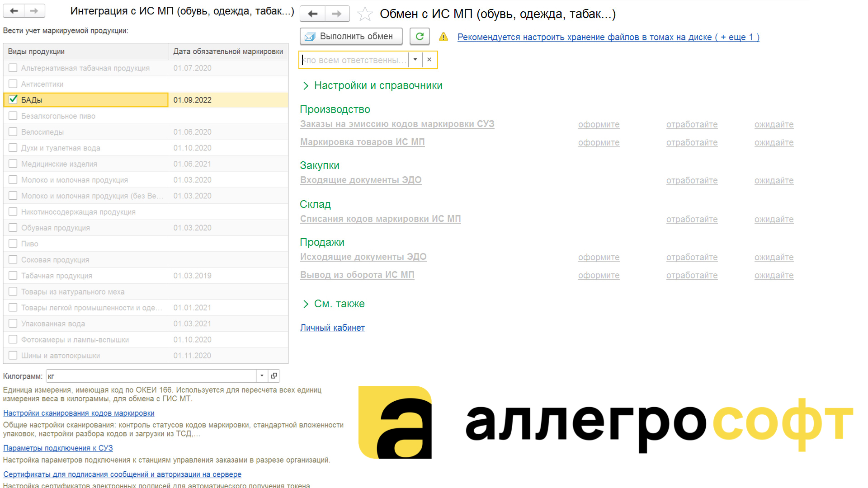Open file storage recommendation link

point(609,37)
